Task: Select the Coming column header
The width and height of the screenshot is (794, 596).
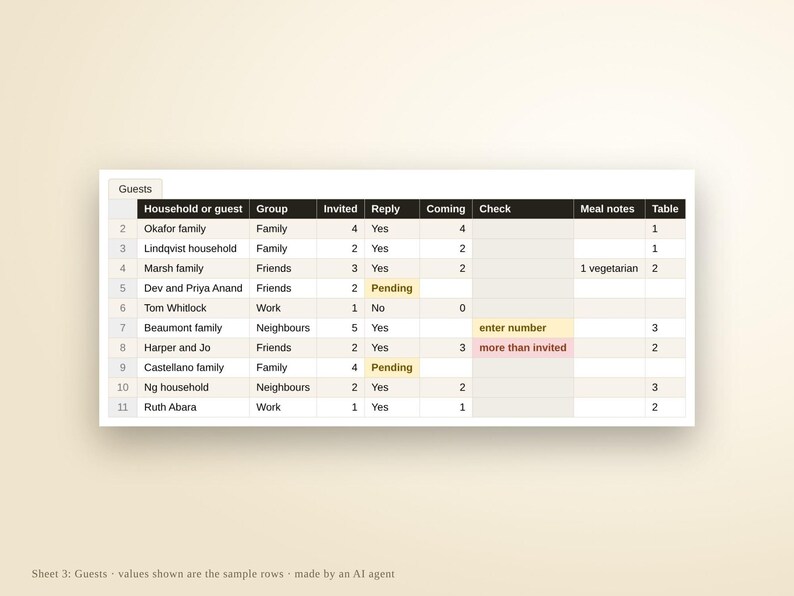Action: click(446, 209)
